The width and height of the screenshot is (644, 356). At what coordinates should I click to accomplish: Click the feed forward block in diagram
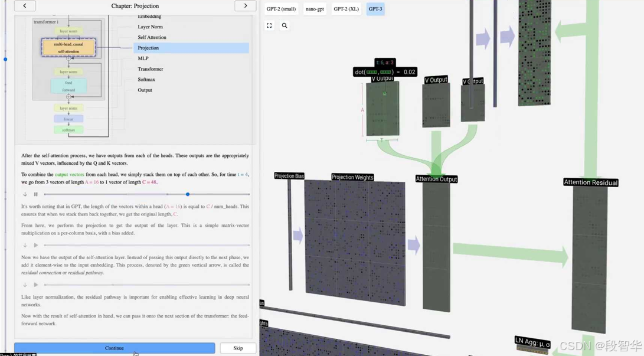68,86
